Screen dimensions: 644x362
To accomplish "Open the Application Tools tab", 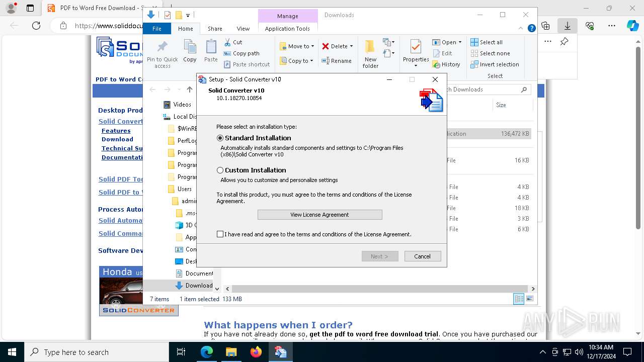I will coord(287,29).
